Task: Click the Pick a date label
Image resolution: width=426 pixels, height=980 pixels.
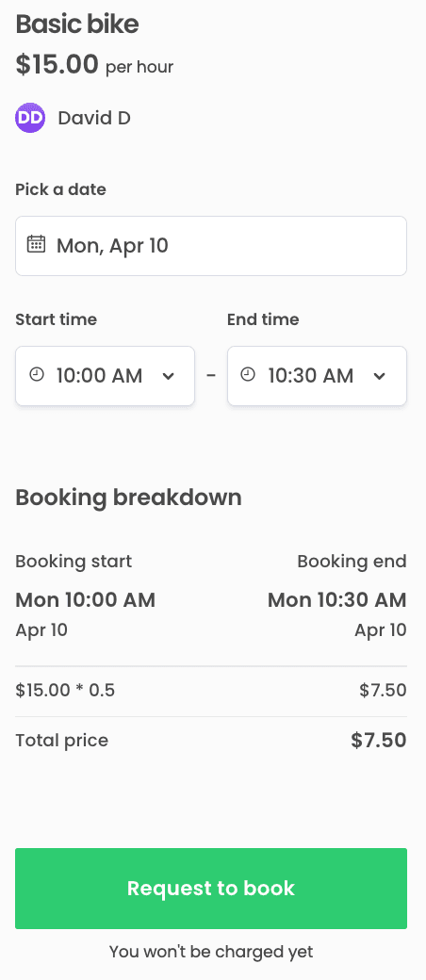Action: (60, 189)
